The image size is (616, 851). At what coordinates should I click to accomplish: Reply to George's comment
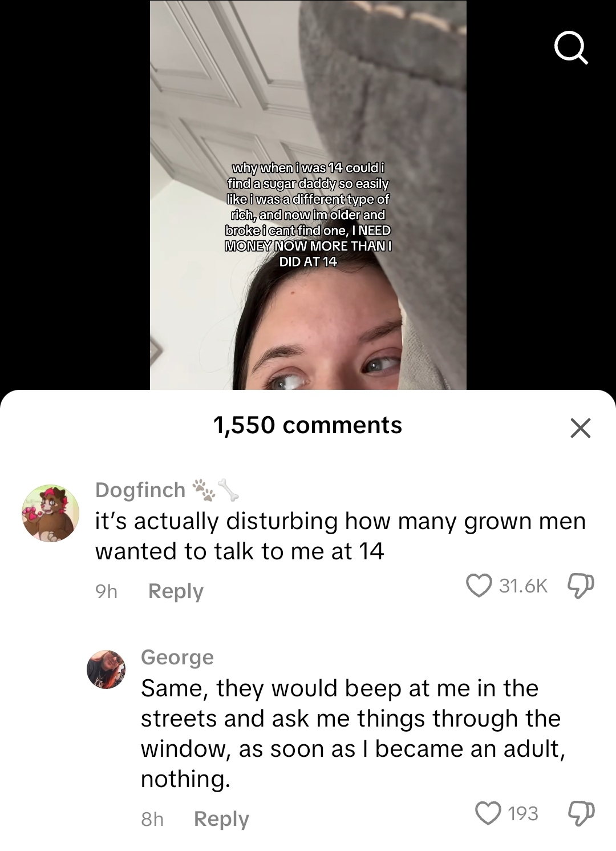pyautogui.click(x=221, y=819)
